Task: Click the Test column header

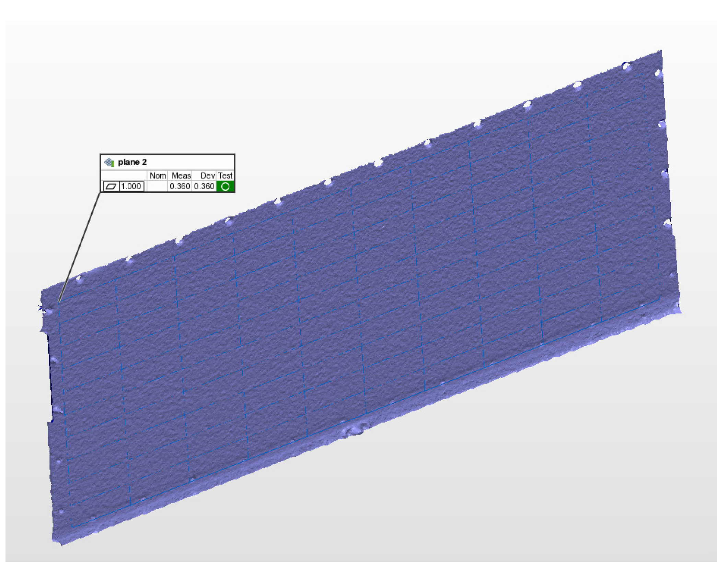Action: click(x=225, y=176)
